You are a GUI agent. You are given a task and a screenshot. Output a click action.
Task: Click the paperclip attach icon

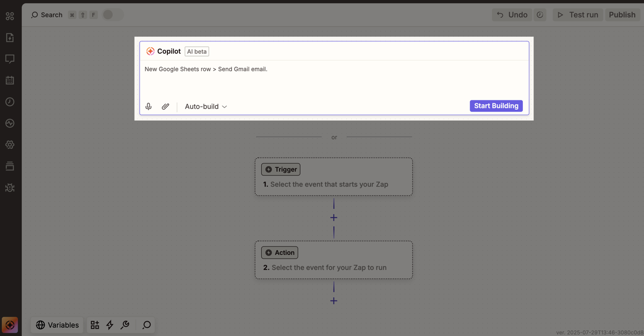[165, 106]
